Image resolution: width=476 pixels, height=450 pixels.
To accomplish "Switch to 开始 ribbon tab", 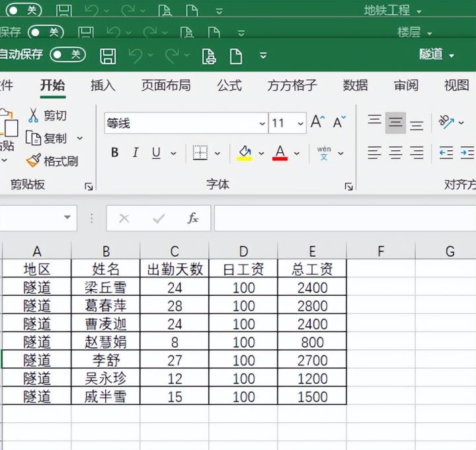I will (x=53, y=85).
